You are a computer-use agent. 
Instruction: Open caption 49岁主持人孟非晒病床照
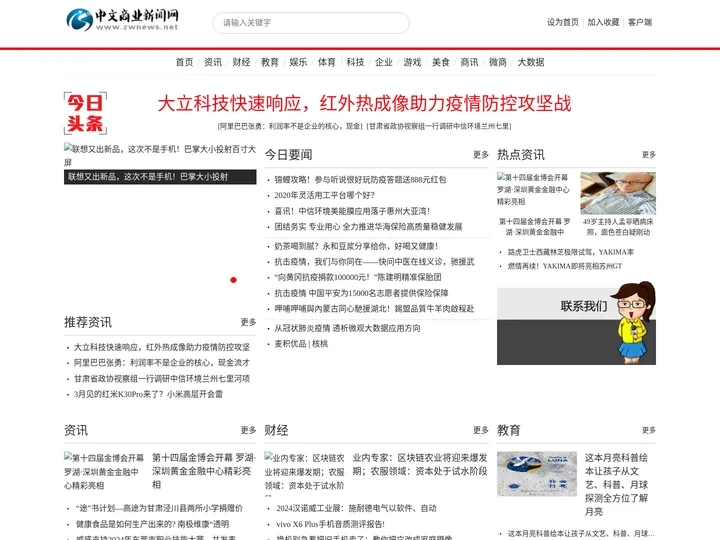[618, 227]
